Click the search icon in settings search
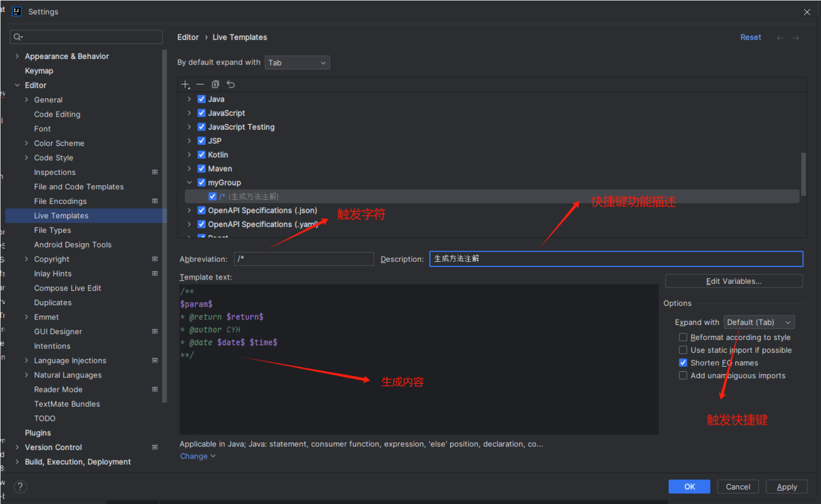The height and width of the screenshot is (504, 821). click(x=18, y=37)
